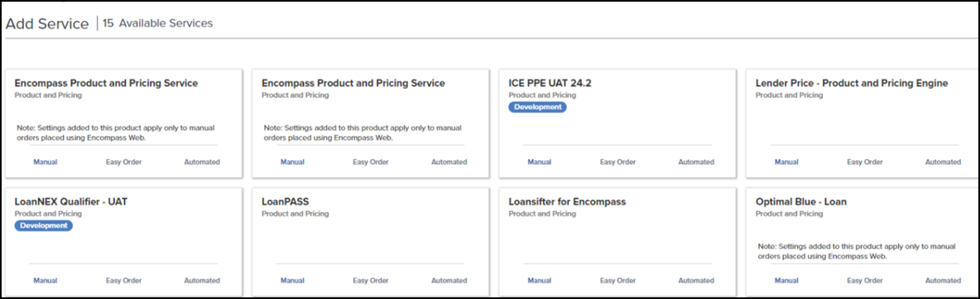Select Manual on the Lender Price card
The height and width of the screenshot is (299, 980).
coord(786,162)
